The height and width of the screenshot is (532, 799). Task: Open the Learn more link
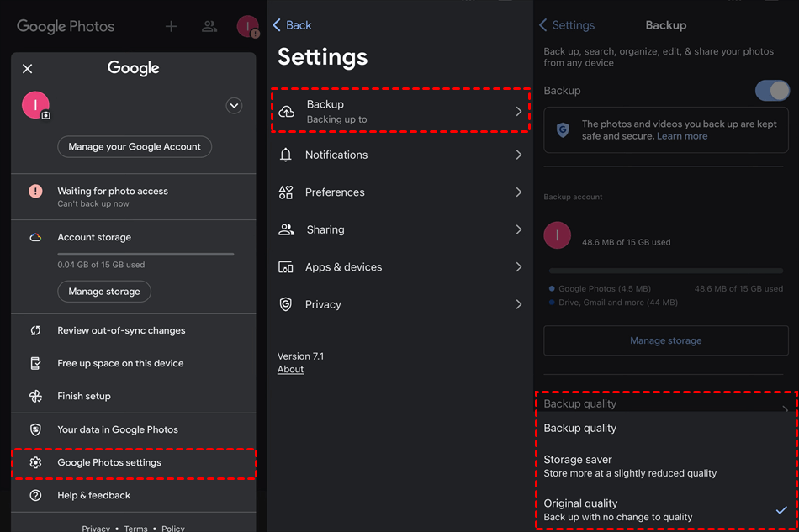pos(682,136)
